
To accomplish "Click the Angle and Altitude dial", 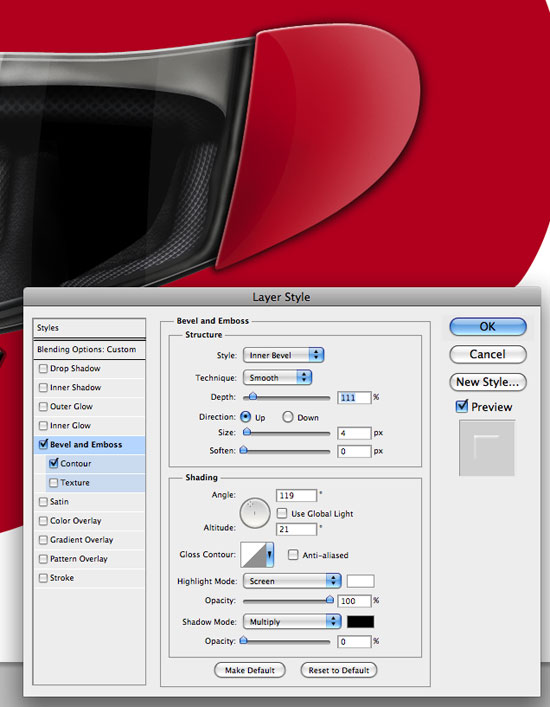I will coord(255,513).
